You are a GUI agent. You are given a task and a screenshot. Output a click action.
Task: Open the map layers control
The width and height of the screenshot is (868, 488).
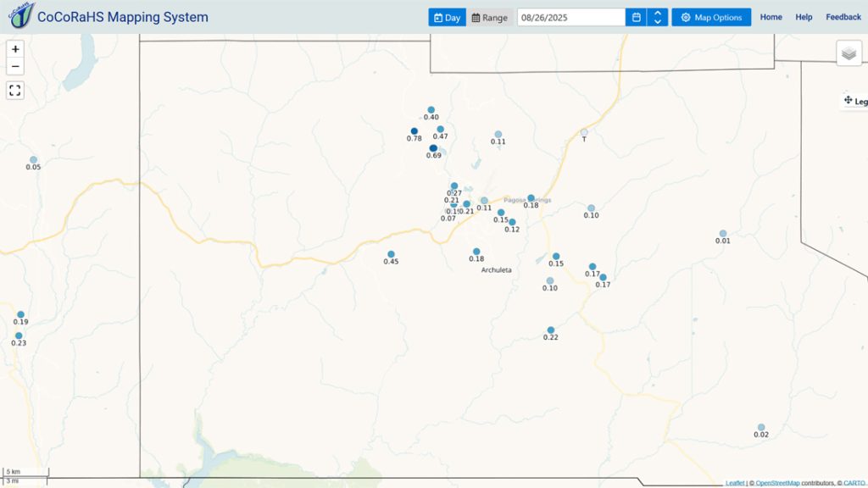coord(849,53)
